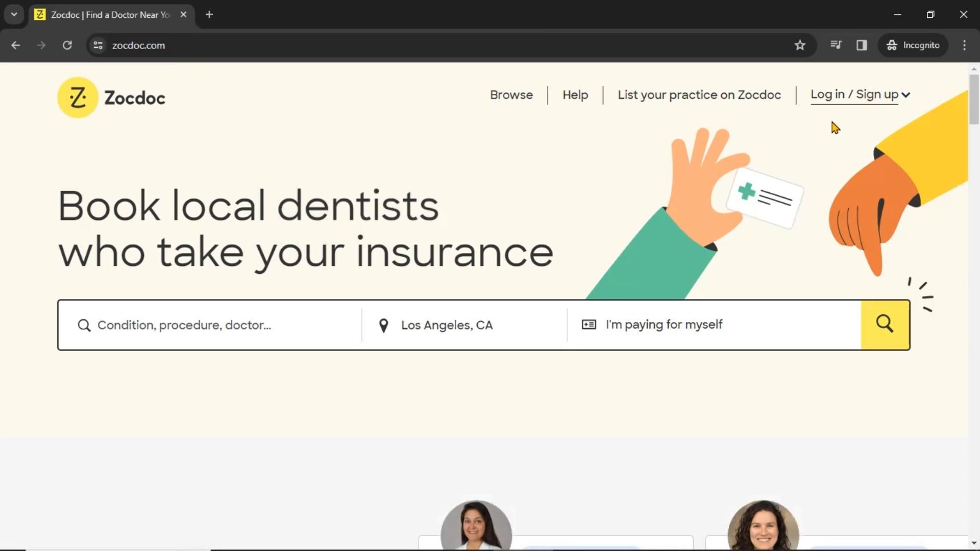Click the Help menu item
Image resolution: width=980 pixels, height=551 pixels.
pyautogui.click(x=575, y=94)
